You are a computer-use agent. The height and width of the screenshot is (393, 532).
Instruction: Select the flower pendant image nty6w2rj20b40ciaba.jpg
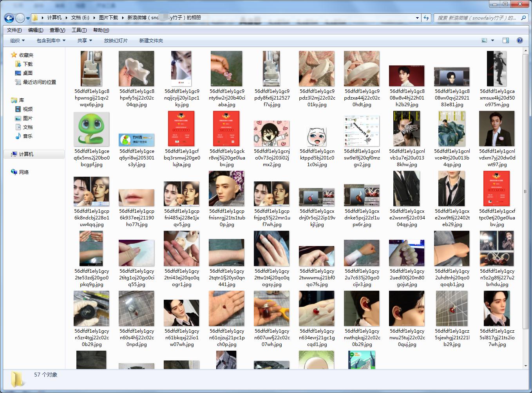226,69
